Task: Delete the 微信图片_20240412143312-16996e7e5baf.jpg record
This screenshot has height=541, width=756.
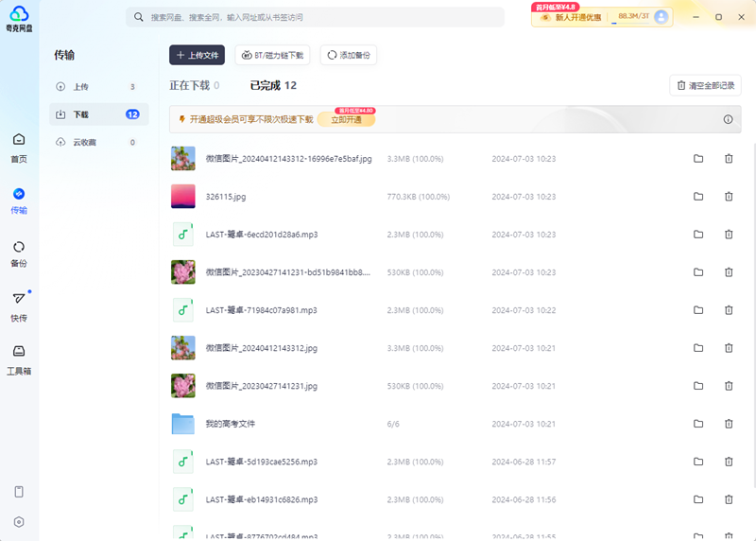Action: pos(729,159)
